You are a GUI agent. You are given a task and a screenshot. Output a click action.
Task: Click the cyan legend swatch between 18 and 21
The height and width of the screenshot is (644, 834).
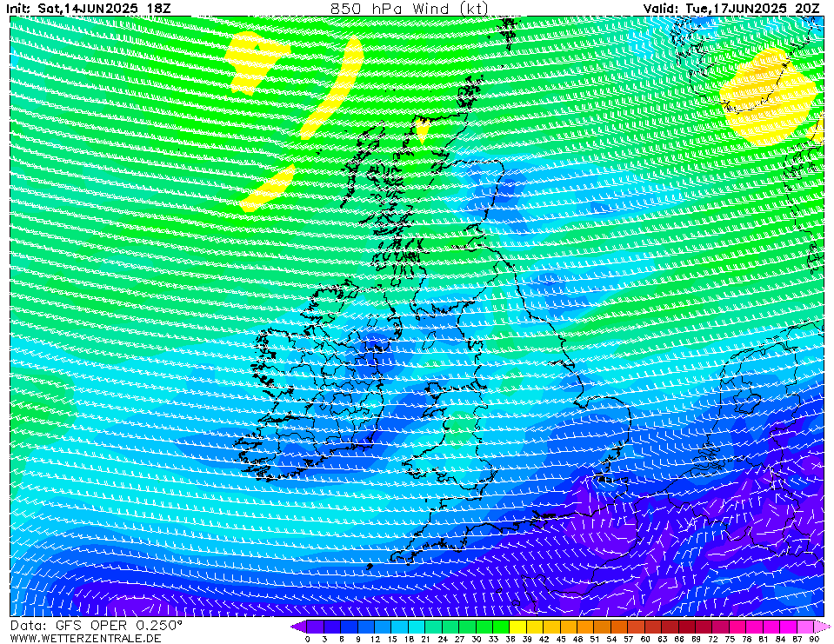click(417, 627)
